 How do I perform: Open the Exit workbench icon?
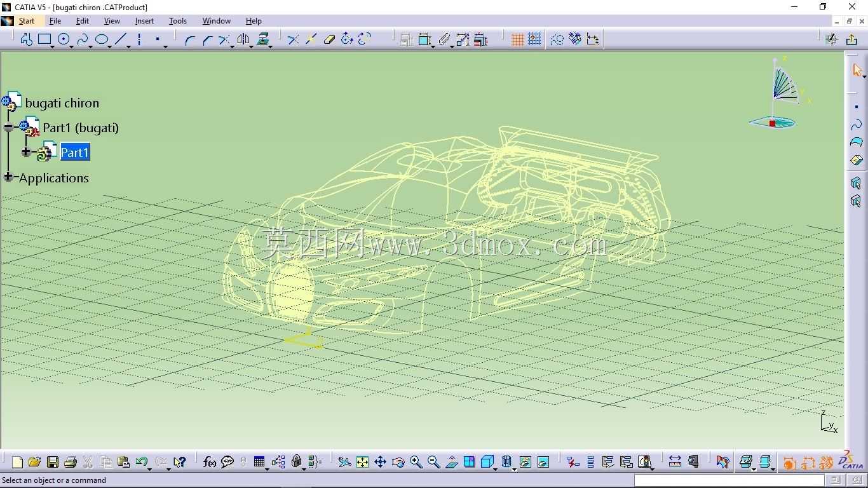point(851,39)
